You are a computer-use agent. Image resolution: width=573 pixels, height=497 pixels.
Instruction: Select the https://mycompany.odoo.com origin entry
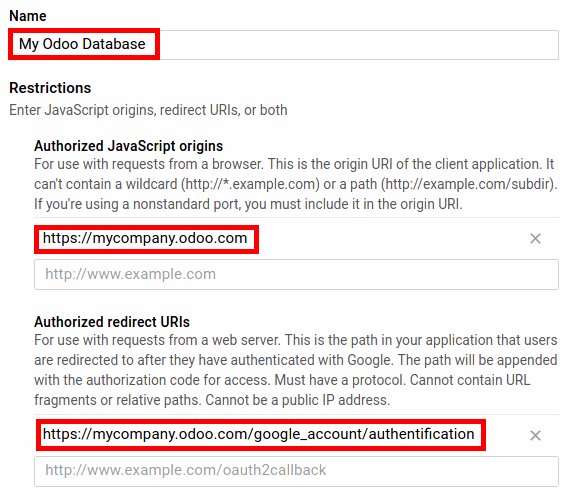pos(145,238)
